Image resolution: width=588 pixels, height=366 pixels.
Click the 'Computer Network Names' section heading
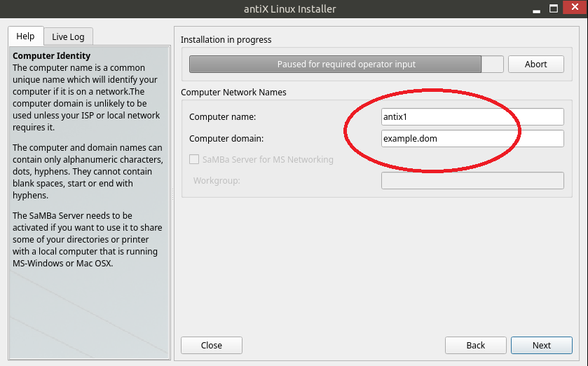pos(233,92)
